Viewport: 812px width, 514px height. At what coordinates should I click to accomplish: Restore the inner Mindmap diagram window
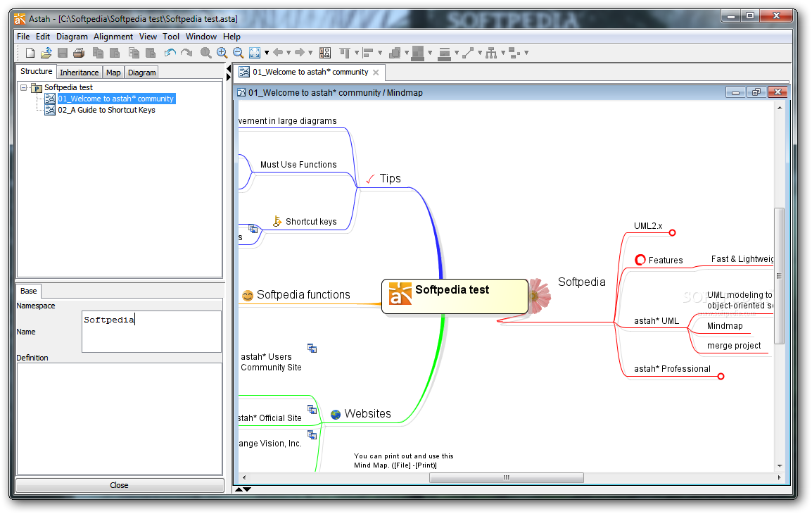coord(756,93)
